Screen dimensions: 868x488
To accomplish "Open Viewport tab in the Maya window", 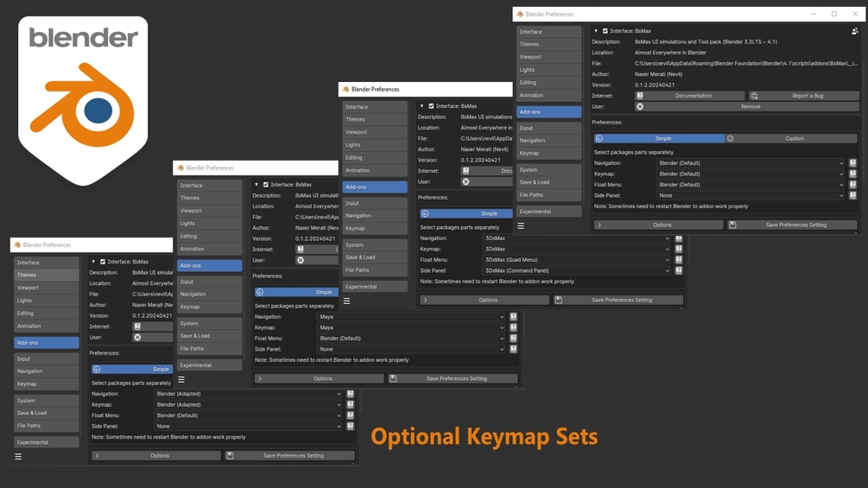I will click(209, 211).
